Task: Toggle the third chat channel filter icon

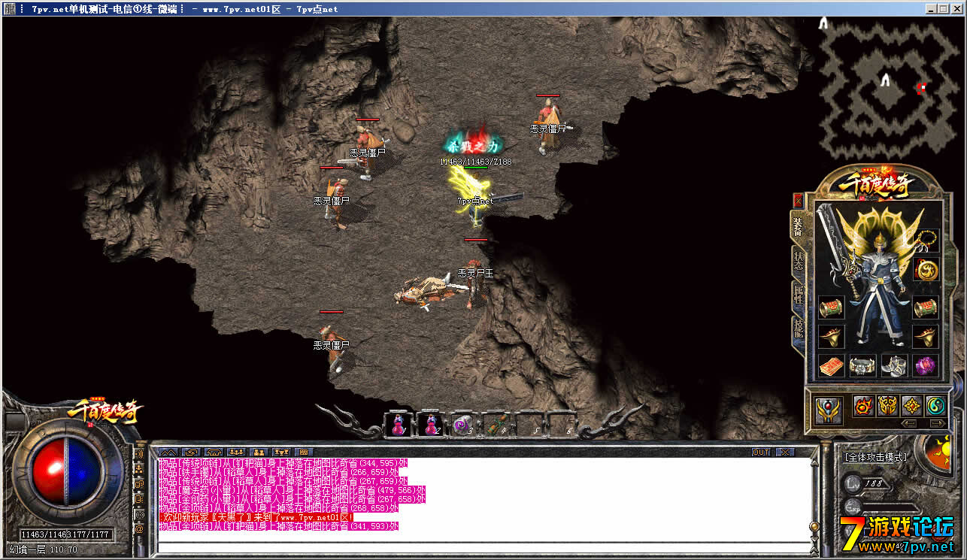Action: (139, 484)
